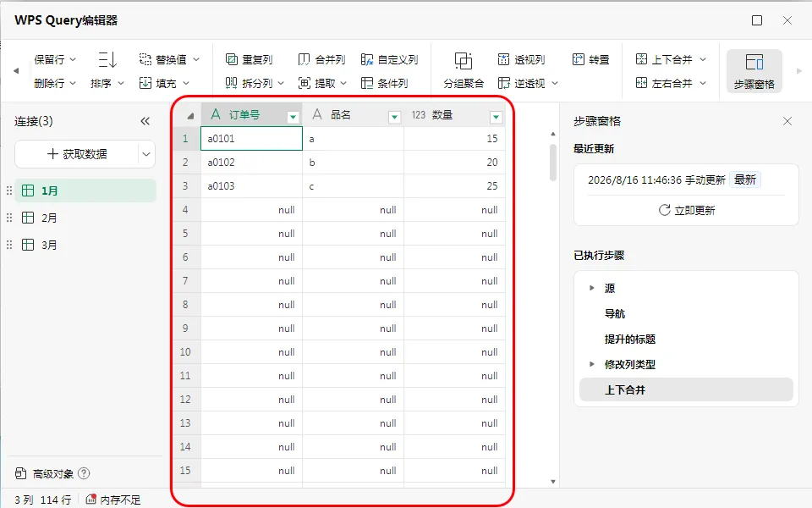812x508 pixels.
Task: Expand the 提取 dropdown arrow
Action: [x=343, y=83]
